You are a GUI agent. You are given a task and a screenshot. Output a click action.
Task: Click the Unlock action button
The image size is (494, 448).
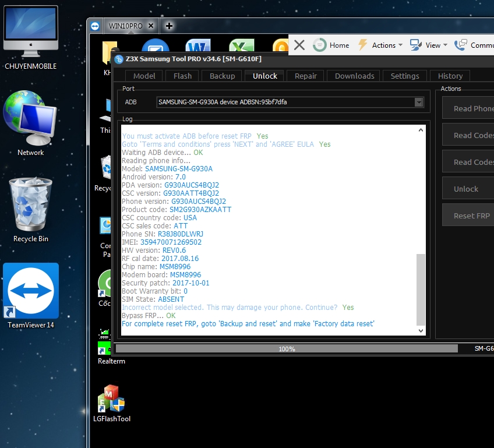point(468,189)
